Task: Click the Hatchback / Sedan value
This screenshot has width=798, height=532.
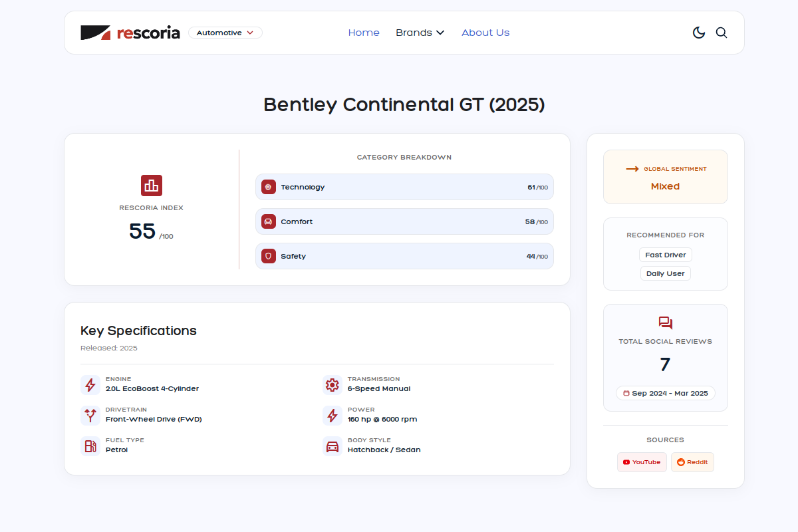Action: coord(384,450)
